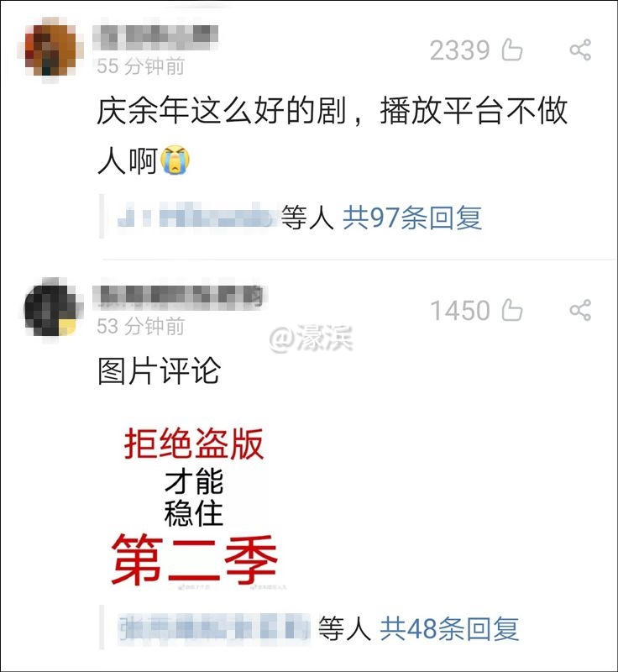Tap the 55 分钟前 timestamp

[140, 66]
